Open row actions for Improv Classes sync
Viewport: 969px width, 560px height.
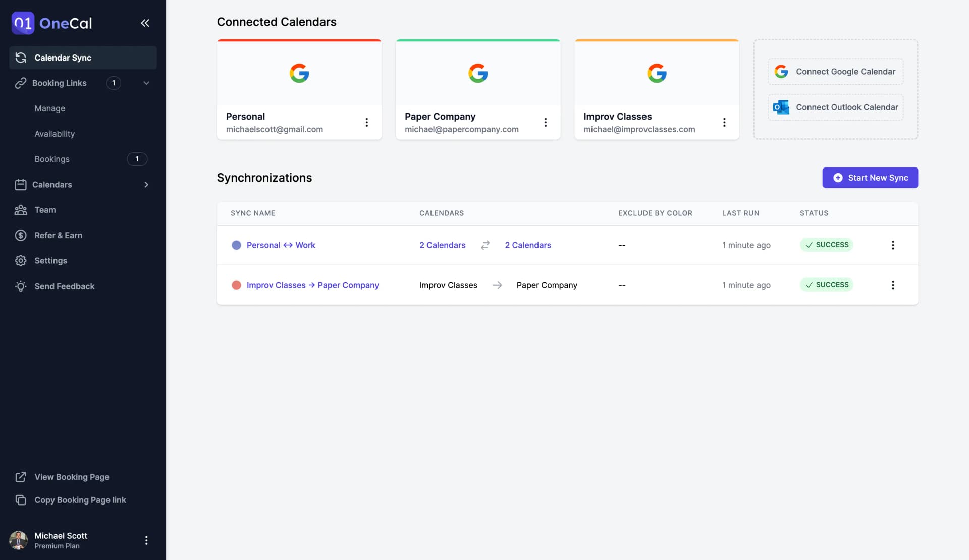(x=892, y=285)
